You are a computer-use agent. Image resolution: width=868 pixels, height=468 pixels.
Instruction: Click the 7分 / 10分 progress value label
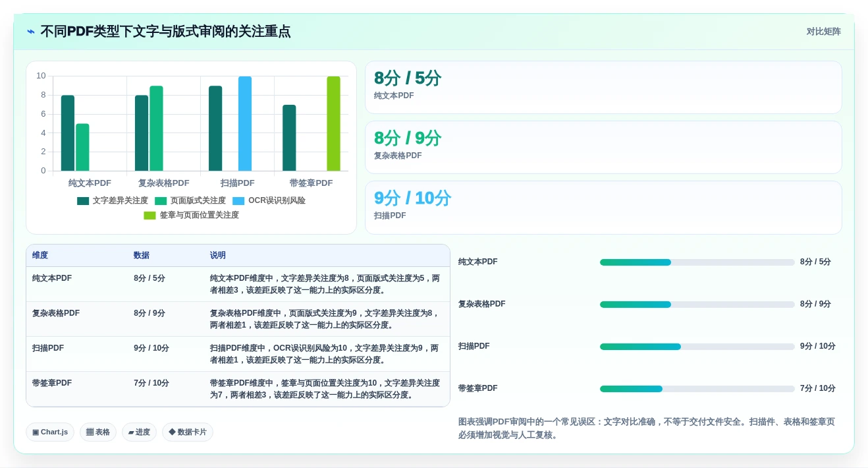(818, 389)
